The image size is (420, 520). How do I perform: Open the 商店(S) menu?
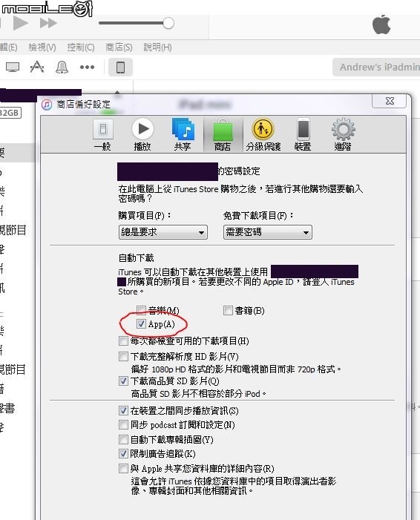(119, 47)
